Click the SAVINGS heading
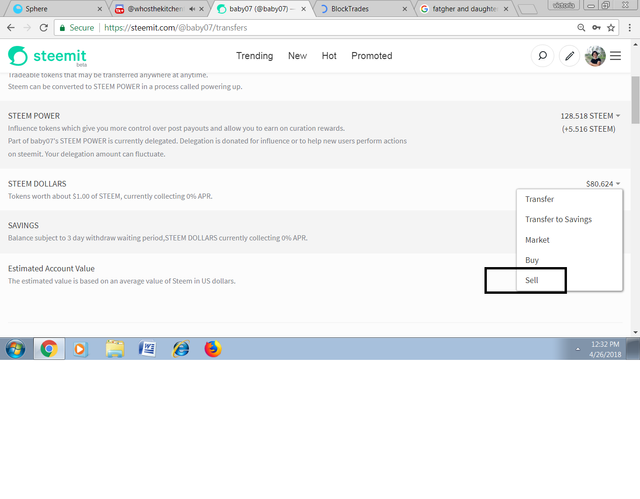 pos(23,226)
